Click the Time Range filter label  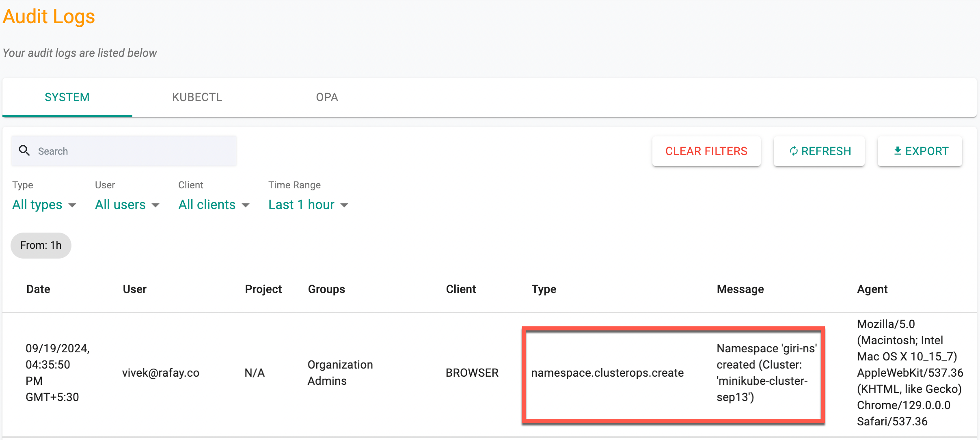click(294, 185)
